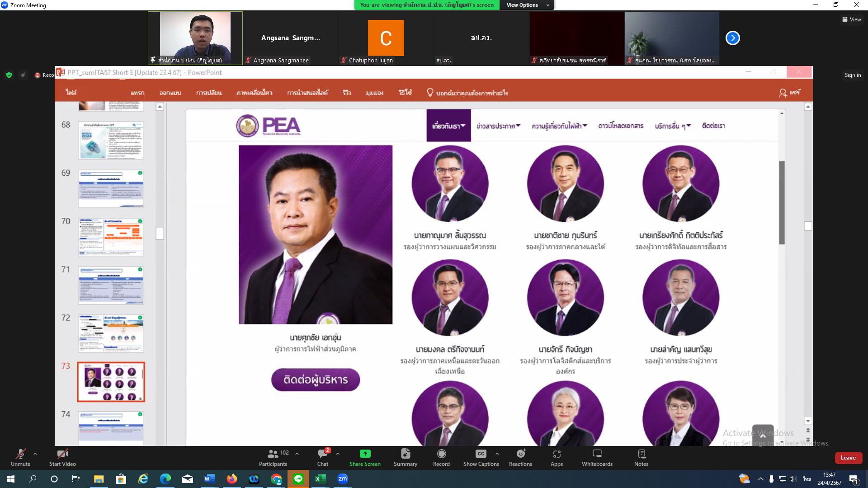Click Sign in at the top right

click(853, 75)
